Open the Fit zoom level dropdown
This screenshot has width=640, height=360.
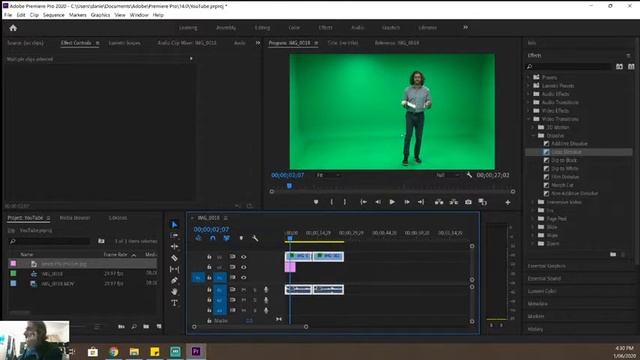329,175
